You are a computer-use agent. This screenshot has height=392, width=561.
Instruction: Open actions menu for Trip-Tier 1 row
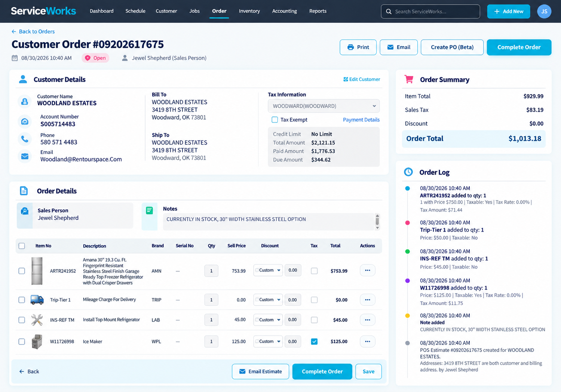368,300
